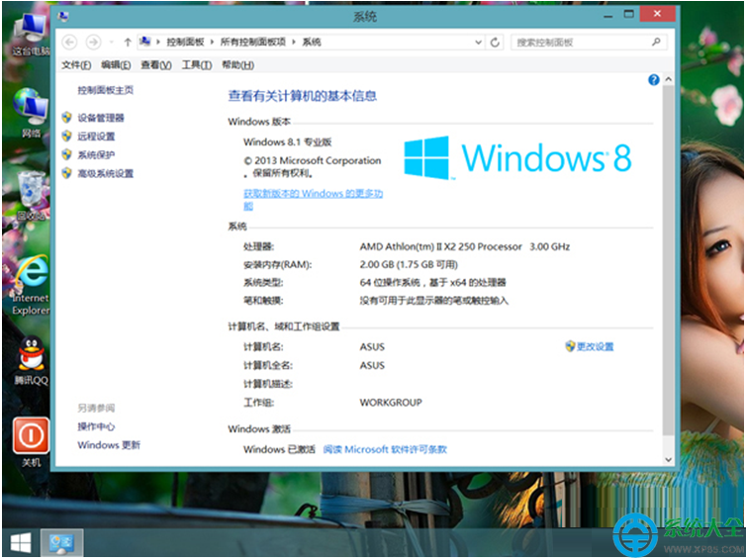Open 系统保护 link
This screenshot has height=560, width=746.
point(96,154)
